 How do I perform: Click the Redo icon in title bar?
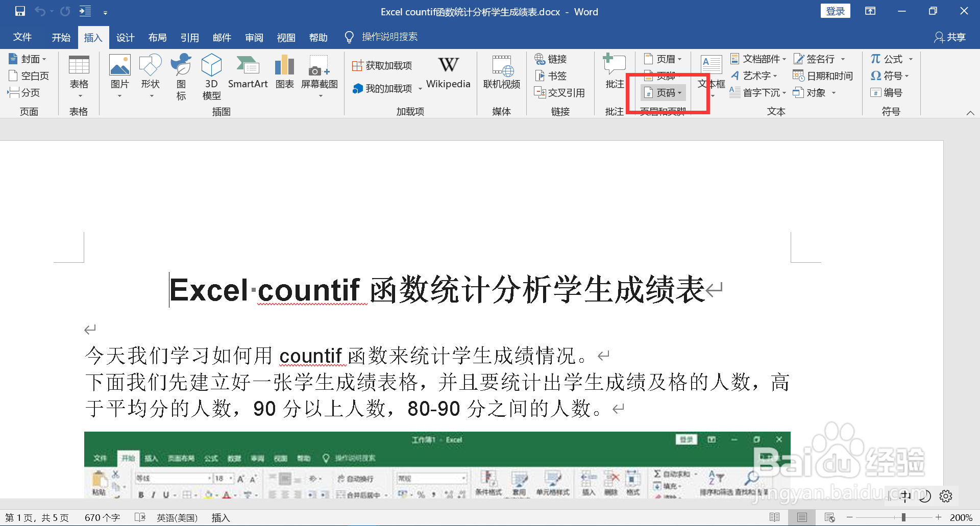65,11
